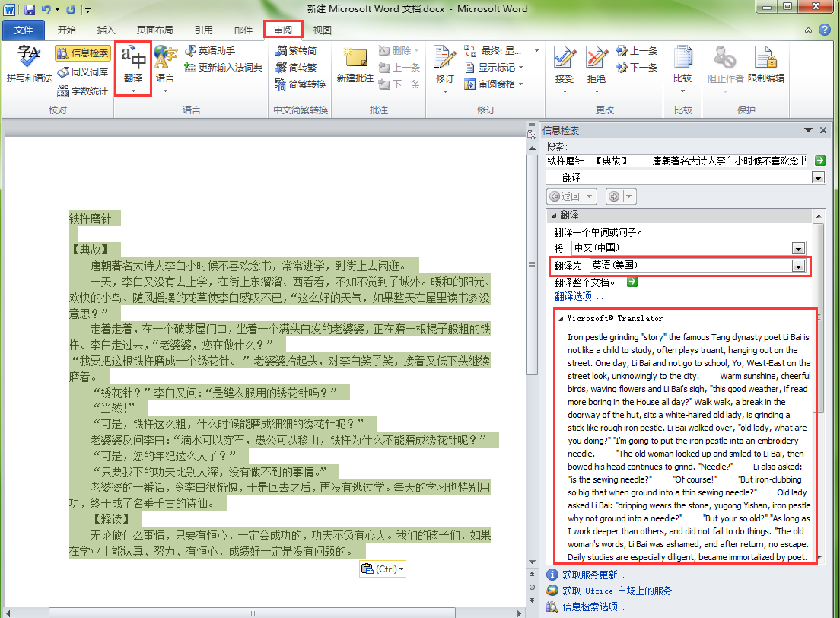Open the 返回 history dropdown arrow
Viewport: 840px width, 618px height.
(590, 196)
